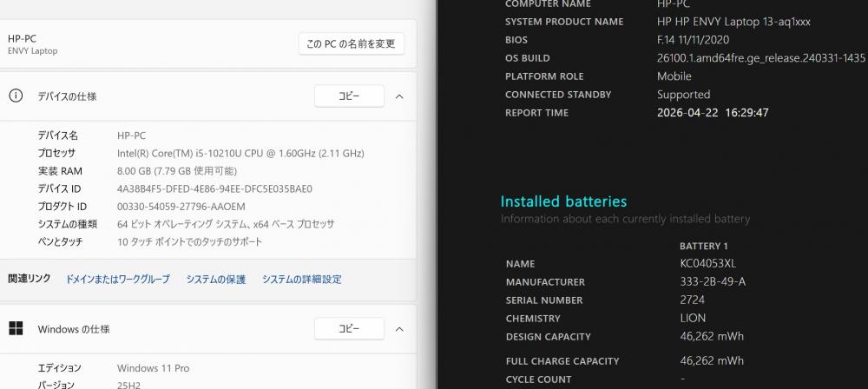The height and width of the screenshot is (389, 868).
Task: Copy Windows specs with the コピー button
Action: (x=349, y=329)
